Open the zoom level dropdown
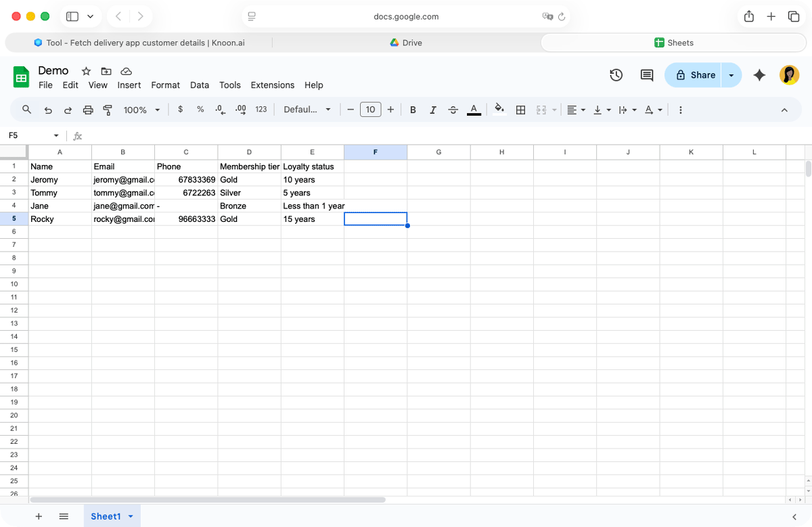The image size is (812, 527). pos(141,109)
